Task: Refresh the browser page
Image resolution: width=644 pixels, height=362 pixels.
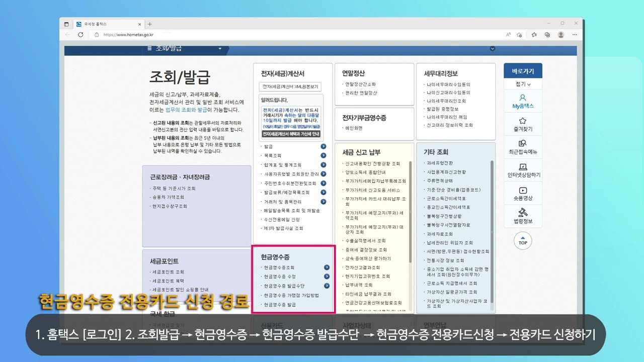Action: coord(80,35)
